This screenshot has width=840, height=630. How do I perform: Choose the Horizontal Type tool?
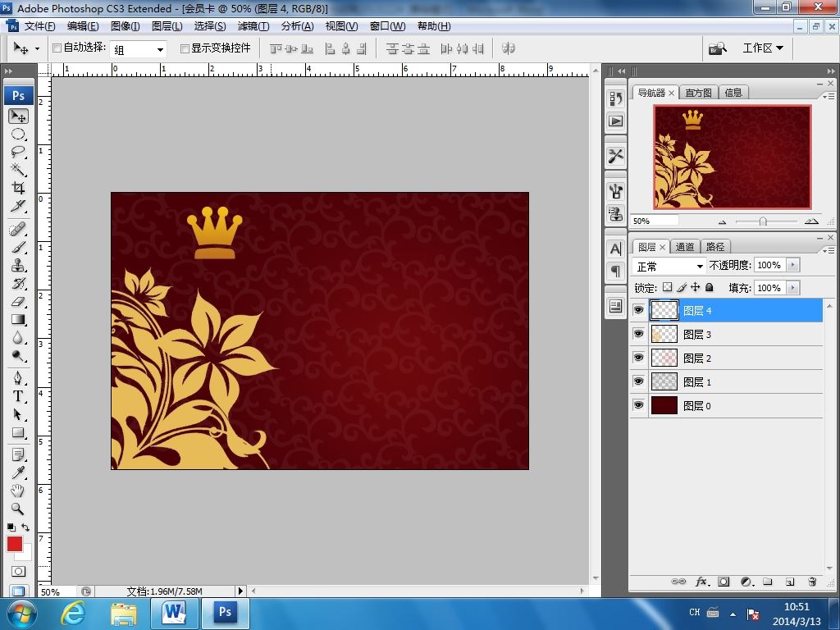tap(18, 396)
